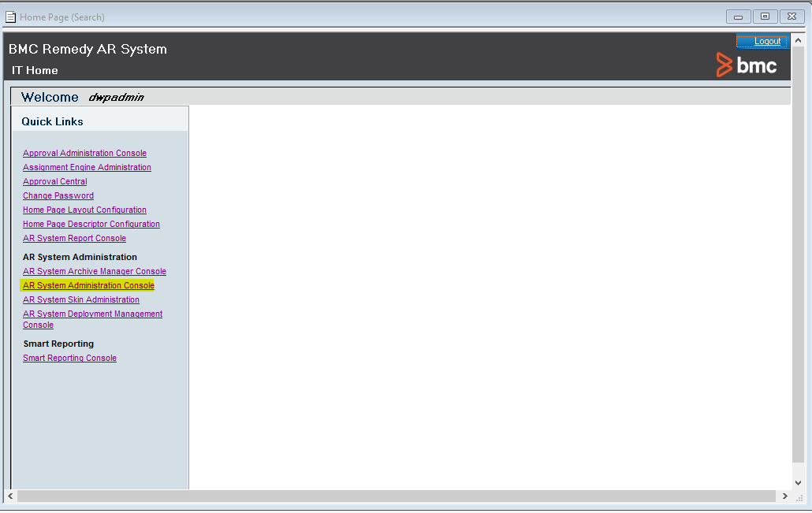
Task: Click the dwpadmin username text
Action: tap(116, 97)
